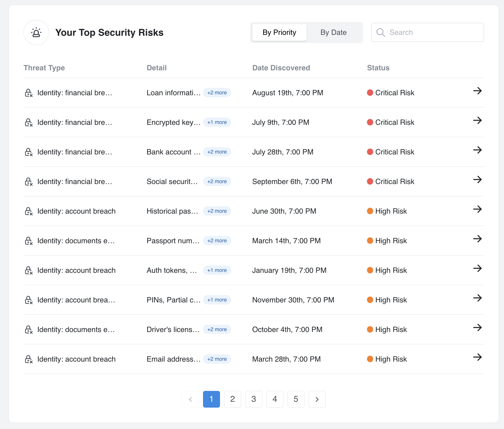Show +2 more for Driver's license detail

tap(217, 329)
